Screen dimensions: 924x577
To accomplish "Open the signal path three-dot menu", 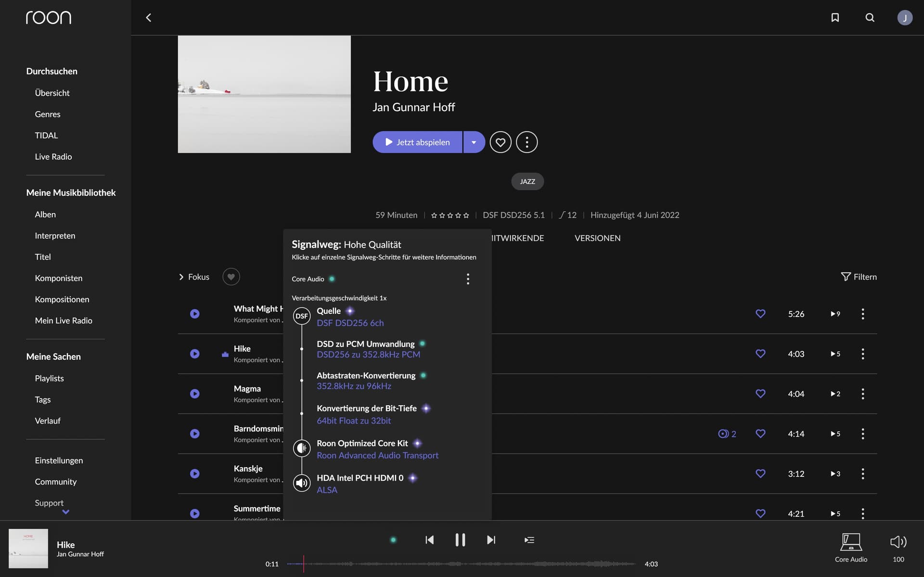I will (x=468, y=279).
